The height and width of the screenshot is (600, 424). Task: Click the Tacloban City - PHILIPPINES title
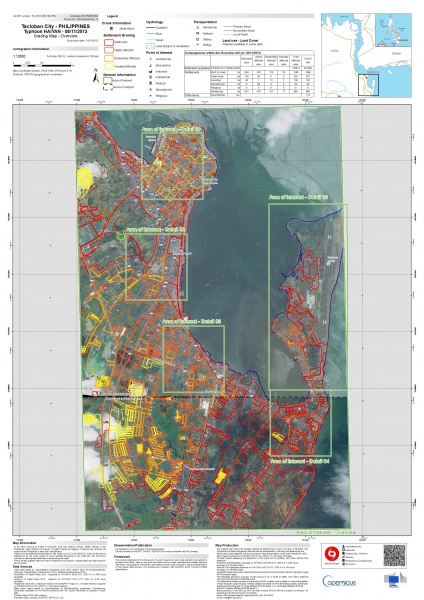(x=55, y=26)
